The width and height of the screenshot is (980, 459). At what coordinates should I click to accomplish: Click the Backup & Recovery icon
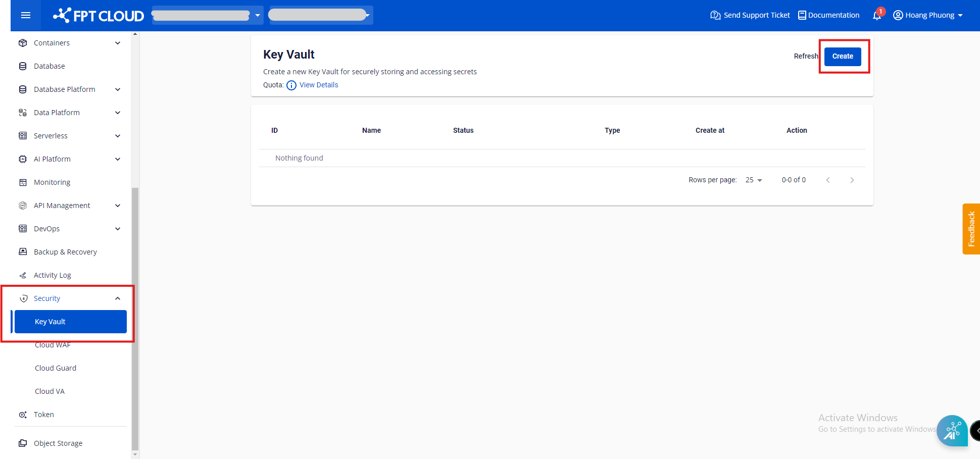pyautogui.click(x=23, y=251)
